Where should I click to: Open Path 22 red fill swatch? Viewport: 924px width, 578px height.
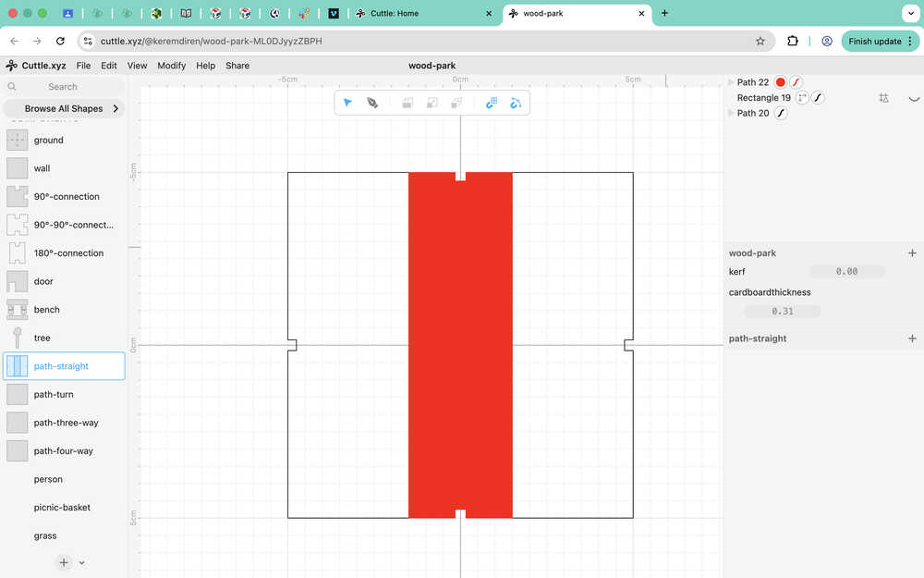click(x=780, y=82)
